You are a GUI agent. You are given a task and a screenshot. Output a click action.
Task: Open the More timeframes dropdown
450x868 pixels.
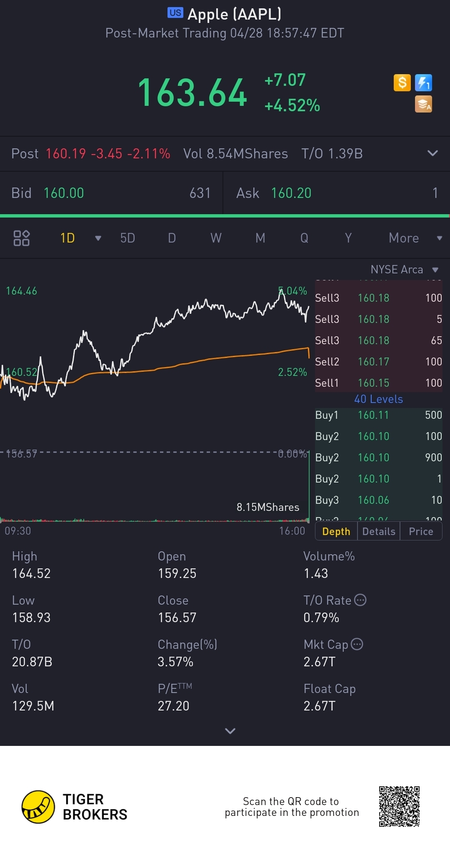(x=415, y=238)
